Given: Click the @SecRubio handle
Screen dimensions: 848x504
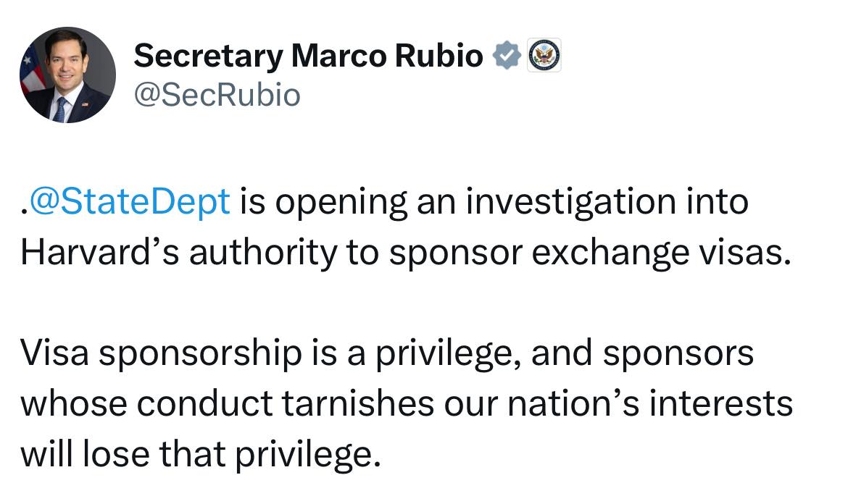Looking at the screenshot, I should coord(217,94).
